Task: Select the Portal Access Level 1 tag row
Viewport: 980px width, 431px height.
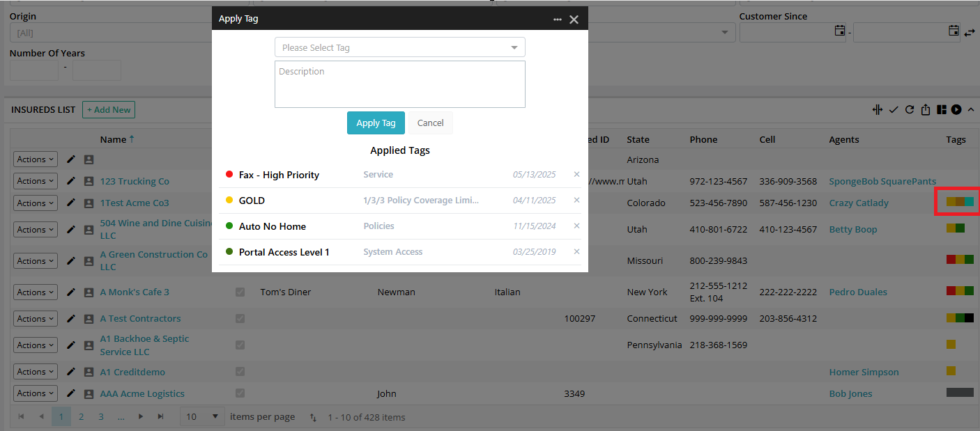Action: coord(400,252)
